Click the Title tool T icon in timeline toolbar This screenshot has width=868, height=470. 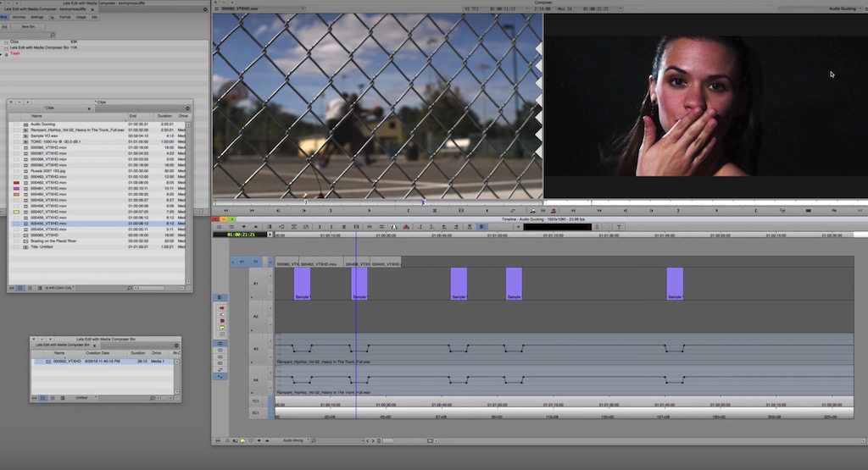[x=620, y=227]
